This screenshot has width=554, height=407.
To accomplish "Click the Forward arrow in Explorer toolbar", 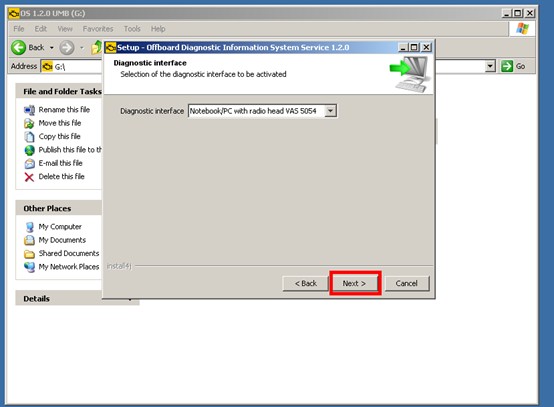I will pos(67,47).
